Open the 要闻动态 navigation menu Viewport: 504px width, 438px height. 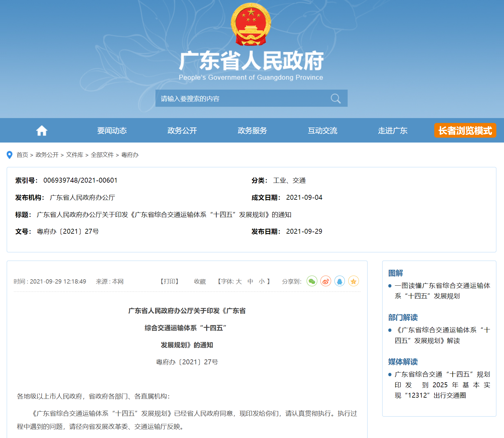[112, 131]
